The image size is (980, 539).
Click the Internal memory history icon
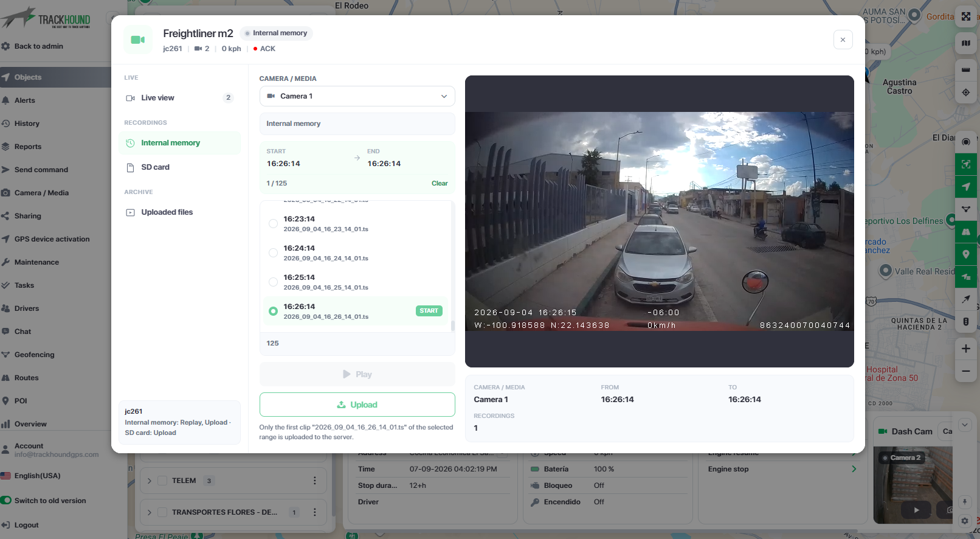coord(130,143)
